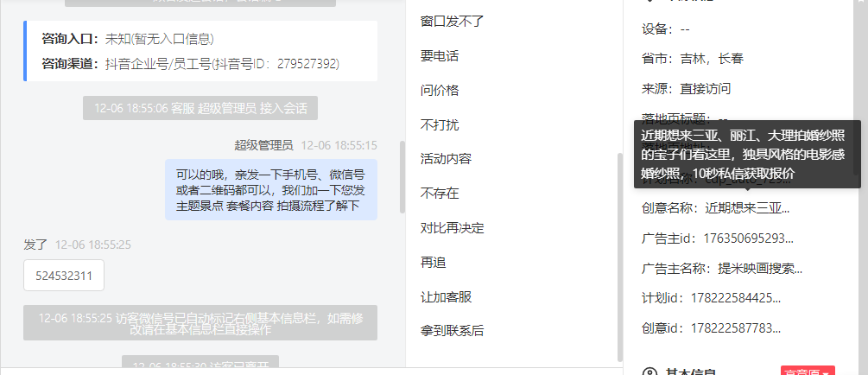
Task: Click the 创意名称 truncated text value
Action: 747,209
